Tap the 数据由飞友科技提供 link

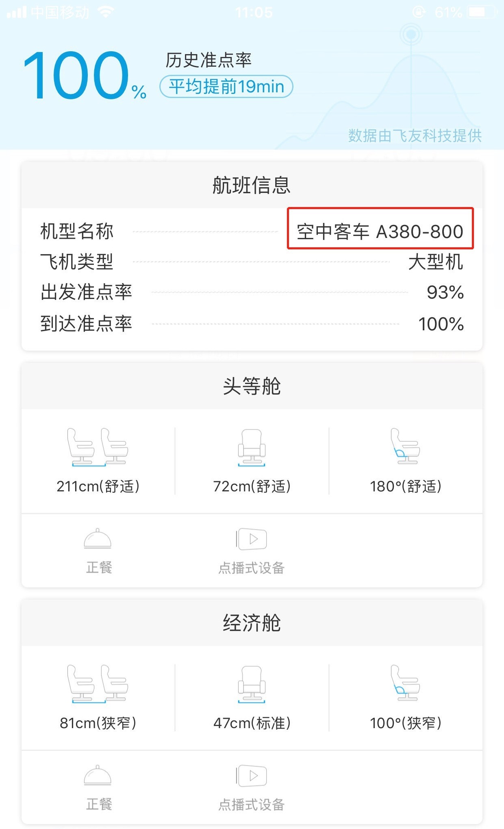415,135
